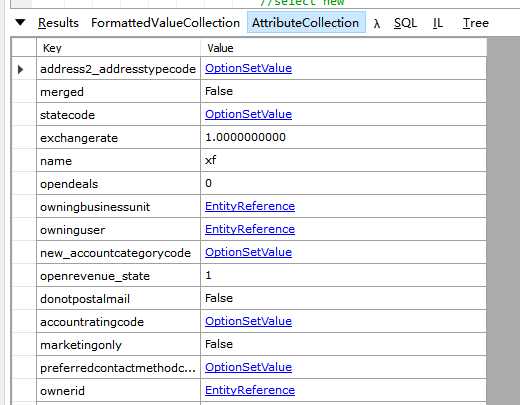Select the row marker arrow for address2_addresstypecode
The width and height of the screenshot is (520, 405).
pyautogui.click(x=21, y=69)
